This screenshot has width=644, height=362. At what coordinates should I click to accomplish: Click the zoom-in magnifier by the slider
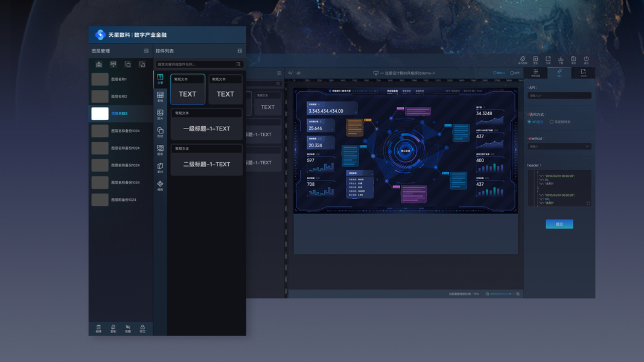(x=518, y=294)
